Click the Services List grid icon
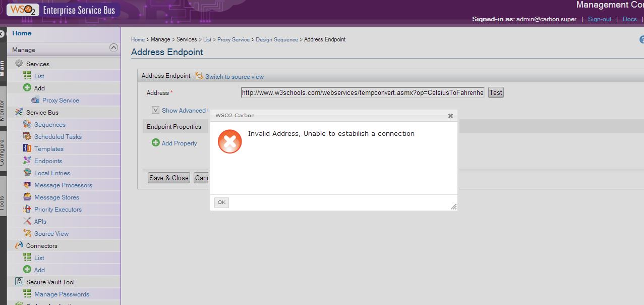Image resolution: width=644 pixels, height=305 pixels. [x=27, y=76]
